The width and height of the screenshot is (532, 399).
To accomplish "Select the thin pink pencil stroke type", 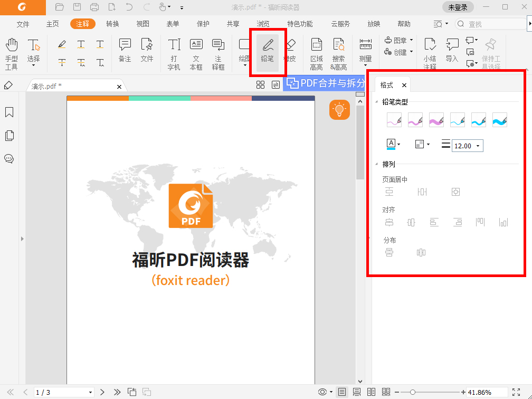I will (x=394, y=120).
